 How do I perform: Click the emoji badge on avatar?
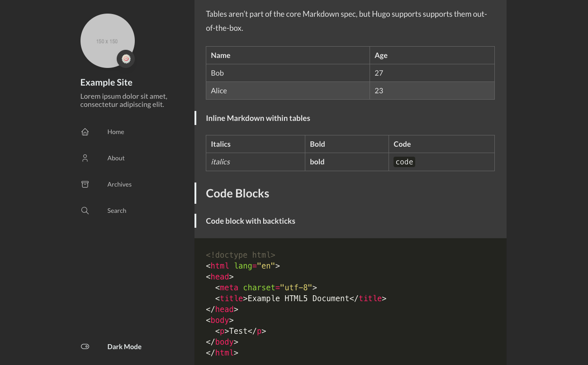pos(126,59)
